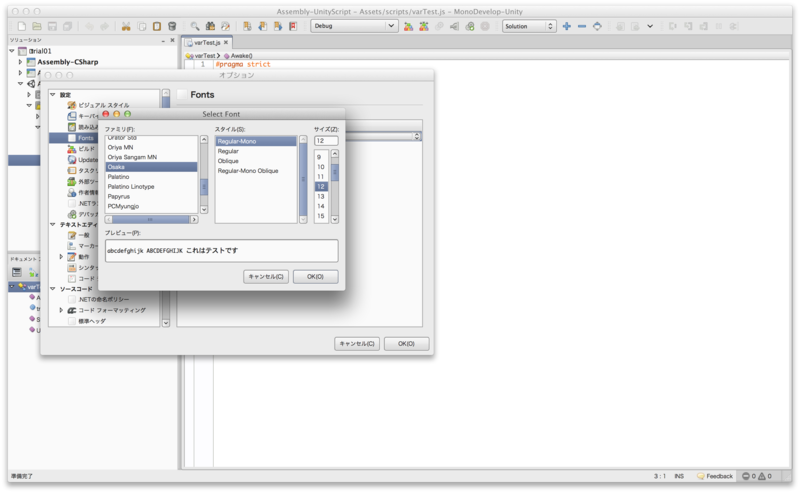Viewport: 800px width, 493px height.
Task: Click the family list horizontal scrollbar right arrow
Action: pyautogui.click(x=194, y=219)
